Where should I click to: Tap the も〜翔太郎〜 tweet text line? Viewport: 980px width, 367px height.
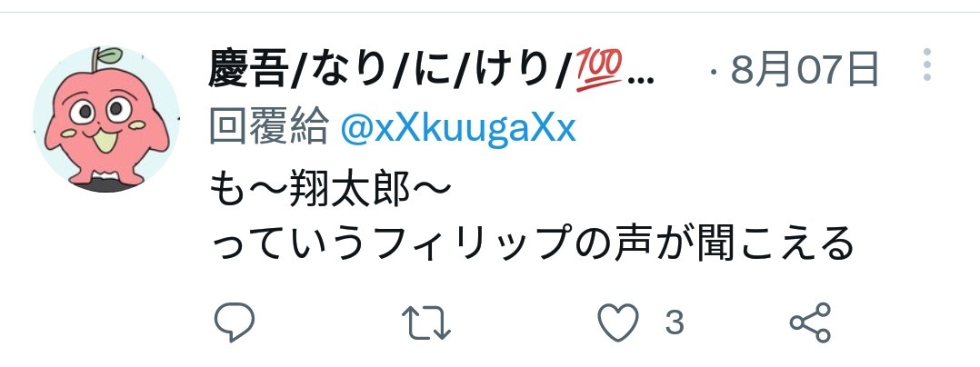point(327,188)
